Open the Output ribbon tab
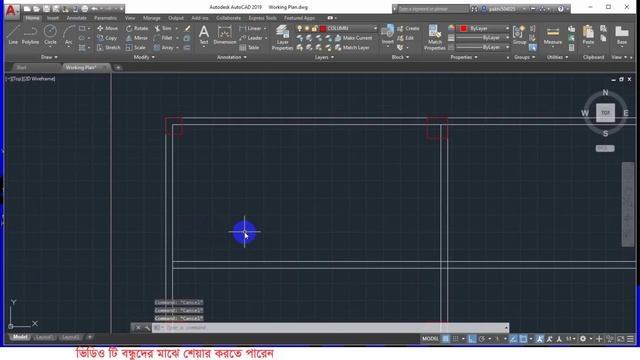The image size is (640, 360). (x=176, y=18)
